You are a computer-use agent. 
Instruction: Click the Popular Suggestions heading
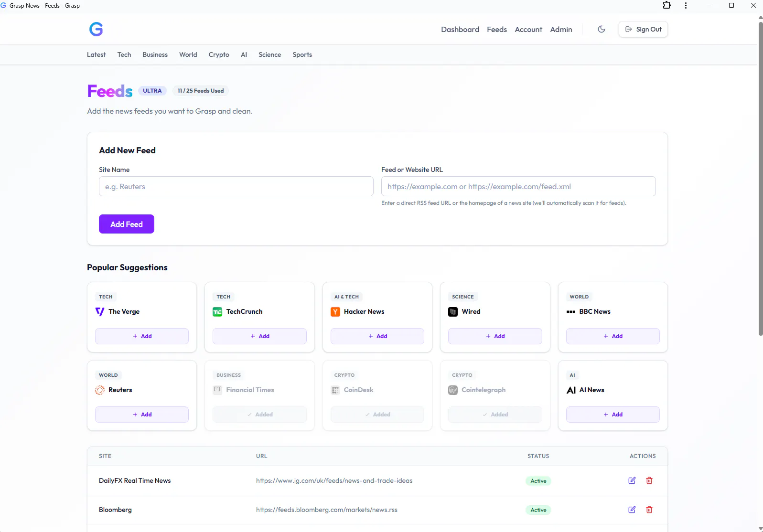[x=127, y=267]
